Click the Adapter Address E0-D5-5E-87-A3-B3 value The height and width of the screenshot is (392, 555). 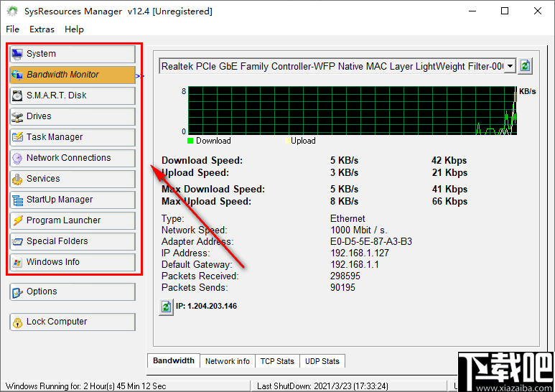pos(371,242)
